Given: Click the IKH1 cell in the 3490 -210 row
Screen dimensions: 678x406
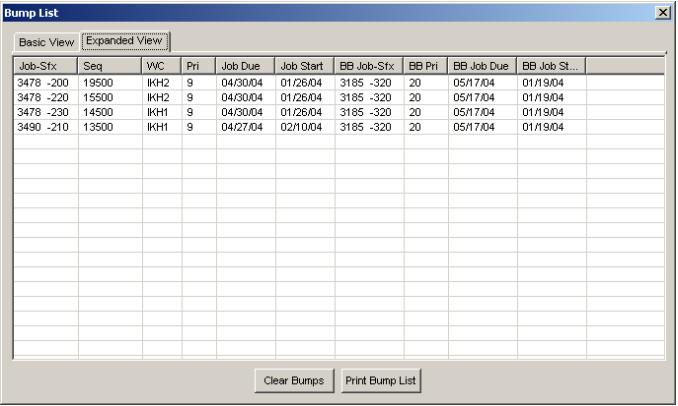Looking at the screenshot, I should pyautogui.click(x=162, y=127).
